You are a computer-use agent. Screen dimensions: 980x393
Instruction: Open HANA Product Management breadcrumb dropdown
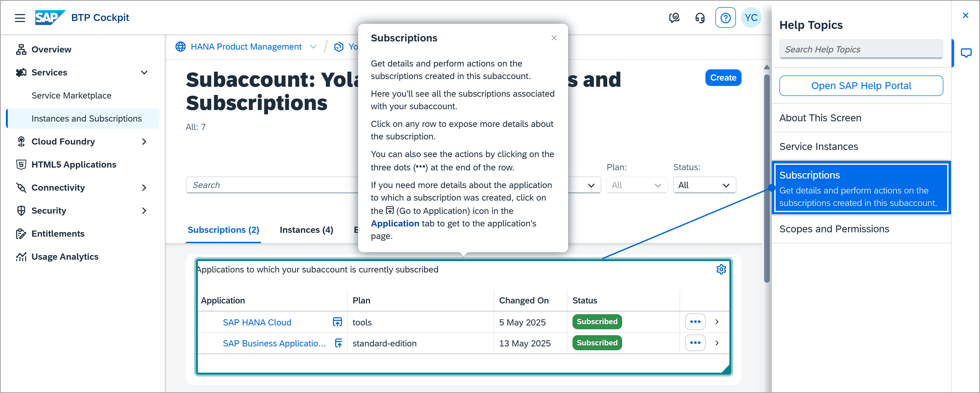(313, 46)
